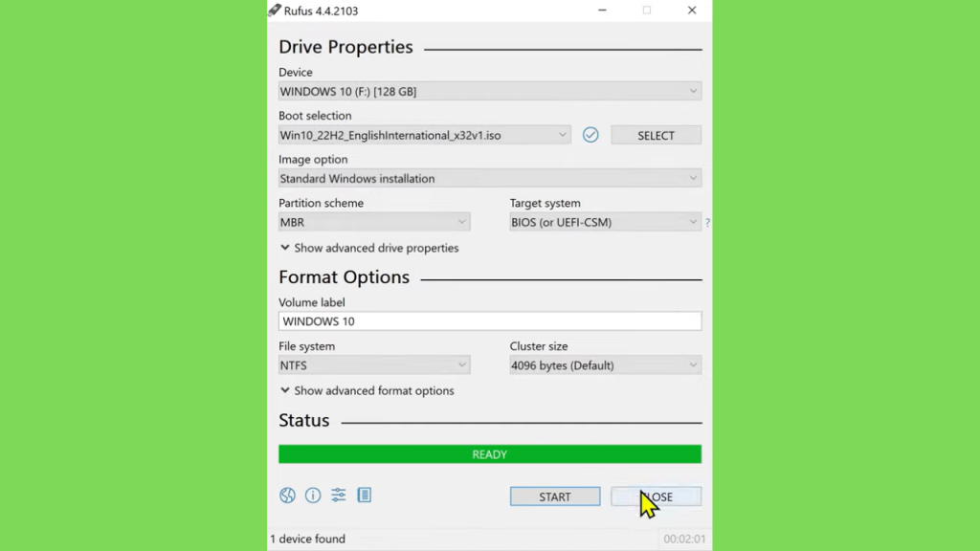
Task: Open the language globe icon
Action: (x=287, y=496)
